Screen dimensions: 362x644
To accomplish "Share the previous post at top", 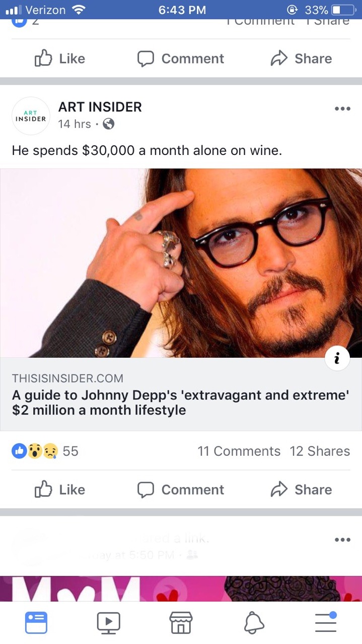I will (301, 59).
